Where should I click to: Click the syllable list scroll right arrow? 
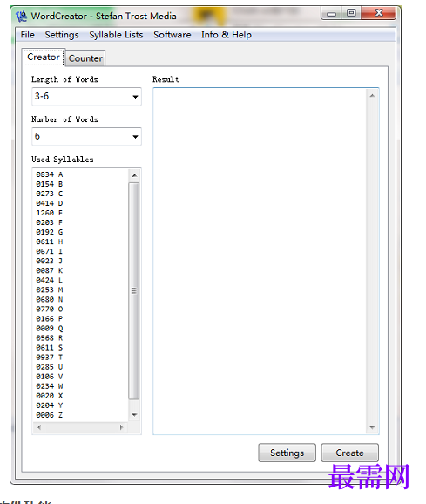click(x=121, y=427)
